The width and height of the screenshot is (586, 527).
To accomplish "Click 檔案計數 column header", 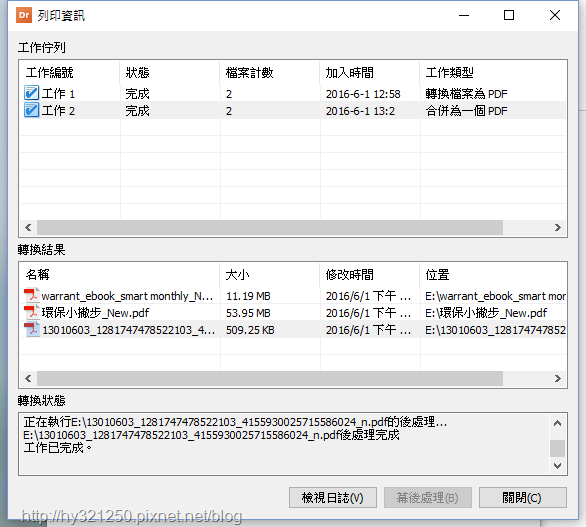I will [x=269, y=72].
